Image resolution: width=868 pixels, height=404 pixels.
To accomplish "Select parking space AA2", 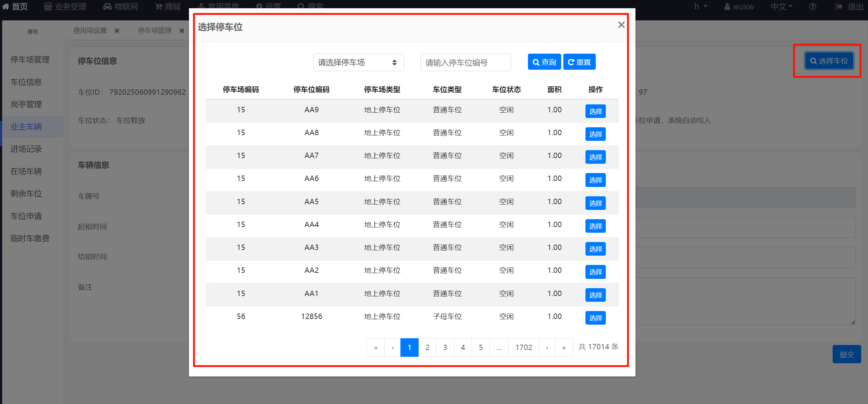I will pyautogui.click(x=595, y=272).
